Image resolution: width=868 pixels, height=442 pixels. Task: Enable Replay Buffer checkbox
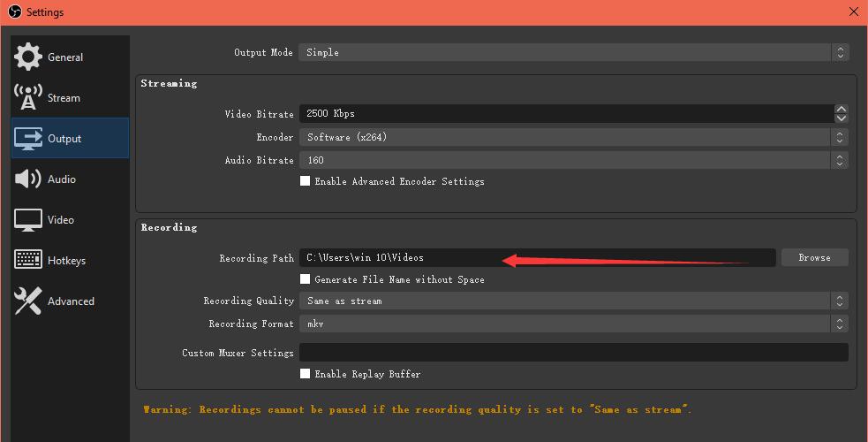305,373
